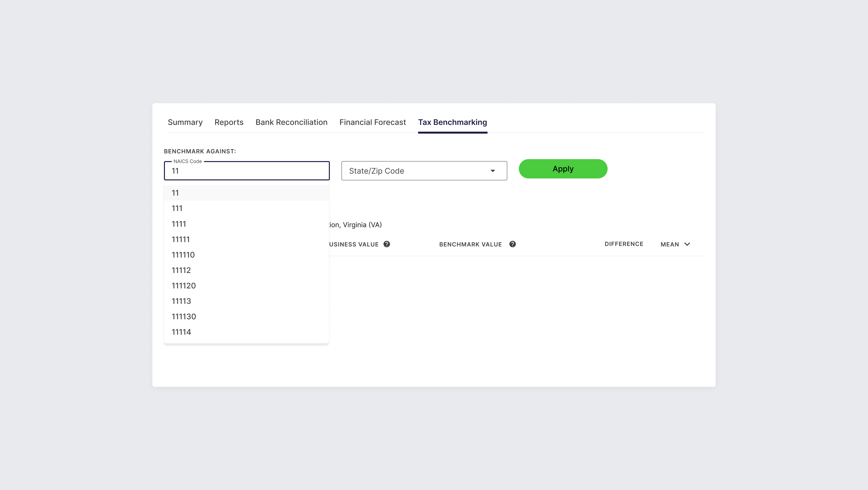Expand the Mean chevron dropdown
Viewport: 868px width, 490px height.
(x=687, y=244)
